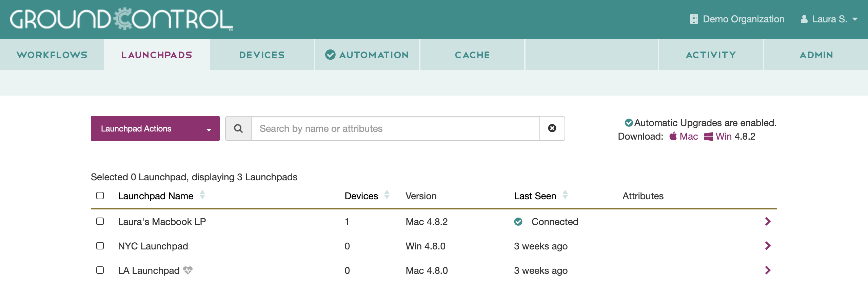Screen dimensions: 868x305
Task: Click the search magnifier icon
Action: pos(238,128)
